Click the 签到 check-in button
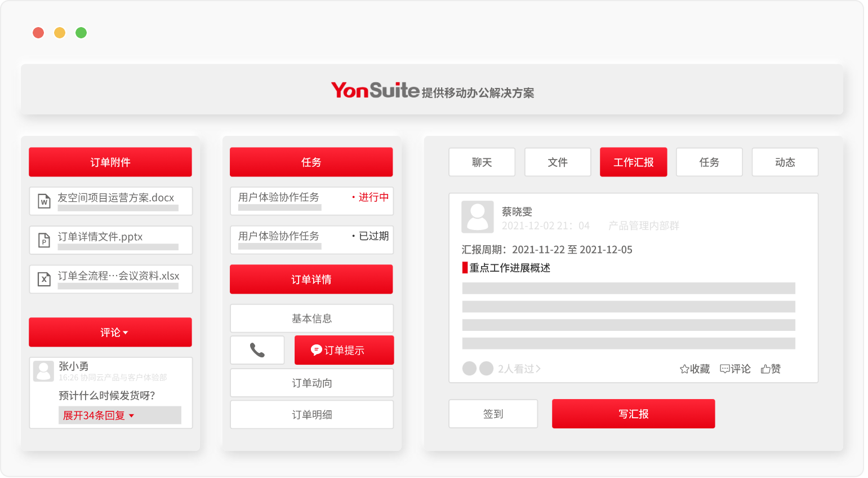 493,414
